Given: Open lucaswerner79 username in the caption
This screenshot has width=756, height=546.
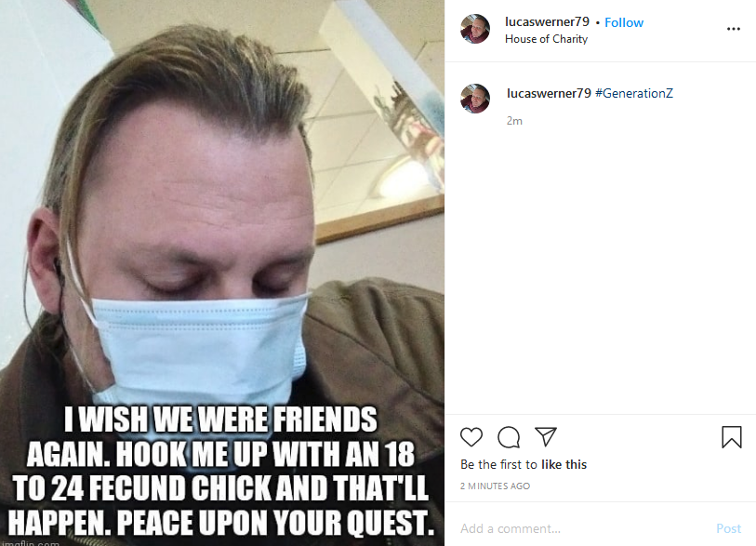Looking at the screenshot, I should (x=549, y=93).
